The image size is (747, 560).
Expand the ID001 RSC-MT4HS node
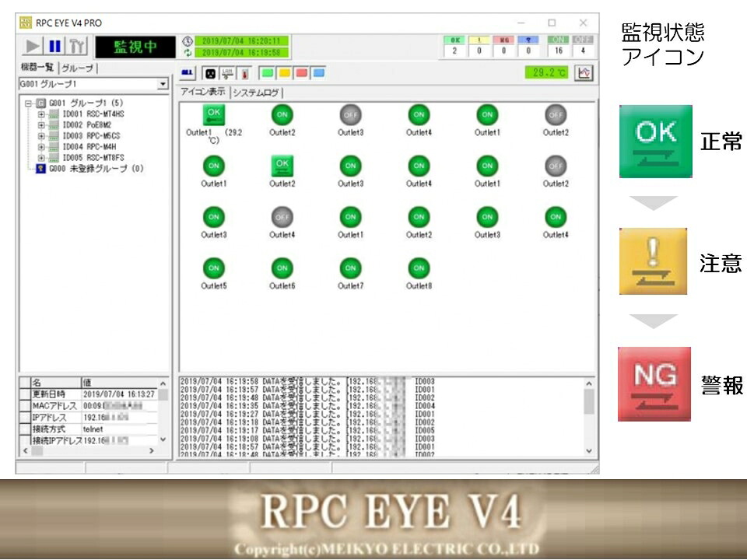[41, 114]
